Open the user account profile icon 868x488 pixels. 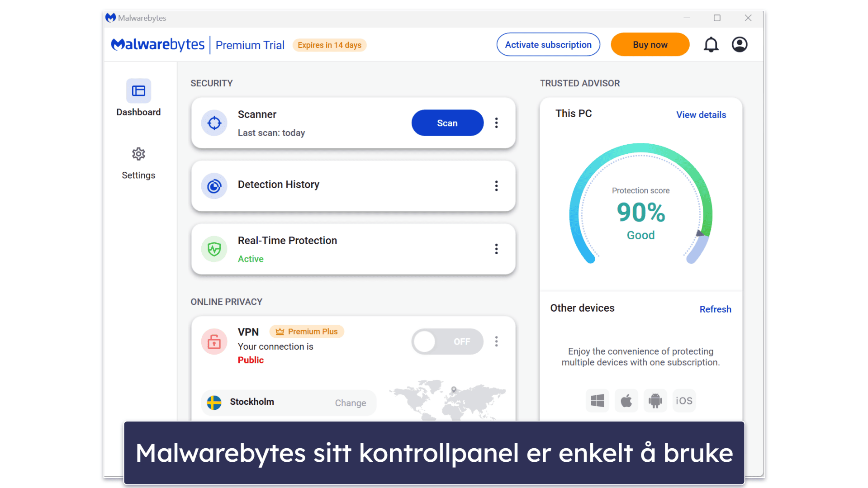[x=740, y=44]
